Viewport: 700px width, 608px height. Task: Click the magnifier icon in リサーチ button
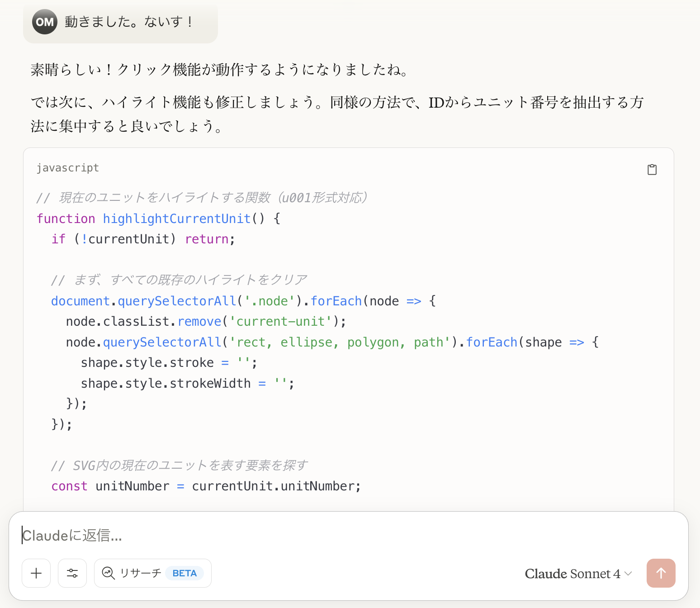[x=108, y=573]
